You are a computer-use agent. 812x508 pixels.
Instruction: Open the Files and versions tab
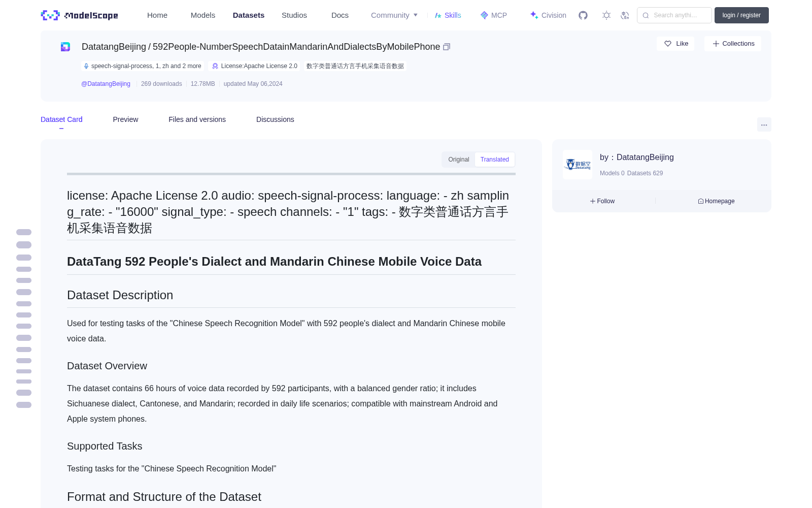pos(197,119)
